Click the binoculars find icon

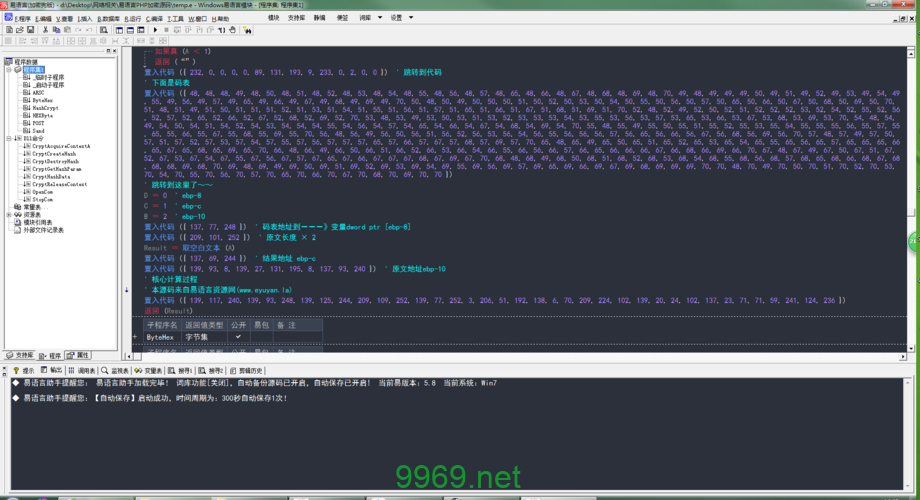[247, 30]
